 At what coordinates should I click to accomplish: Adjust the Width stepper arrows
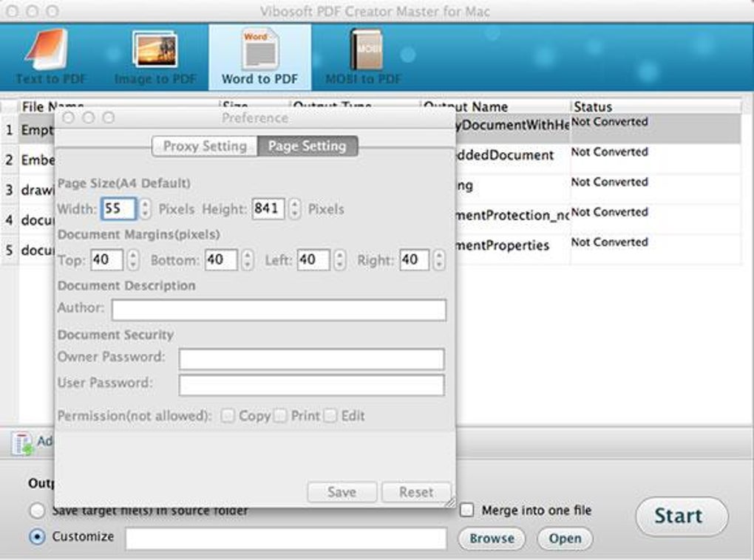click(145, 208)
